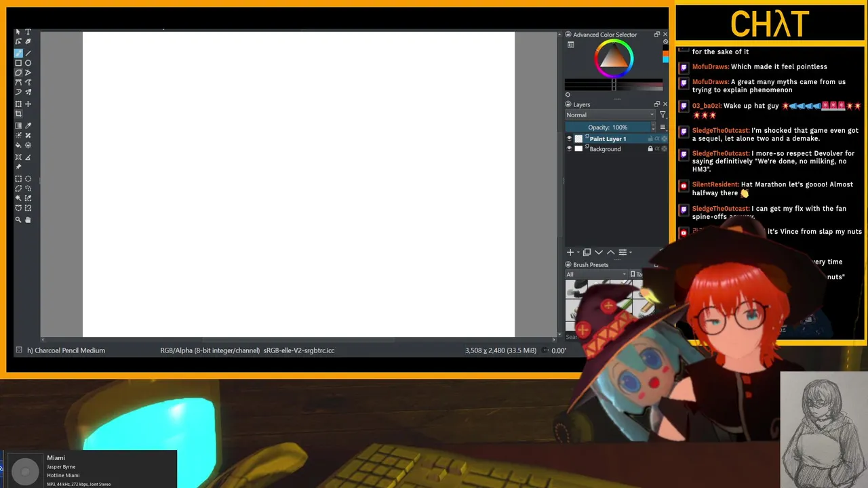The image size is (868, 488).
Task: Lock the Brush Presets docker
Action: 568,265
